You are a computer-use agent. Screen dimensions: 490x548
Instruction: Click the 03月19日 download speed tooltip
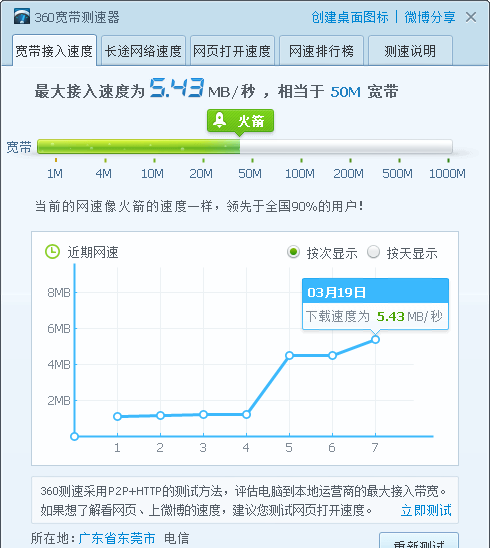click(375, 304)
